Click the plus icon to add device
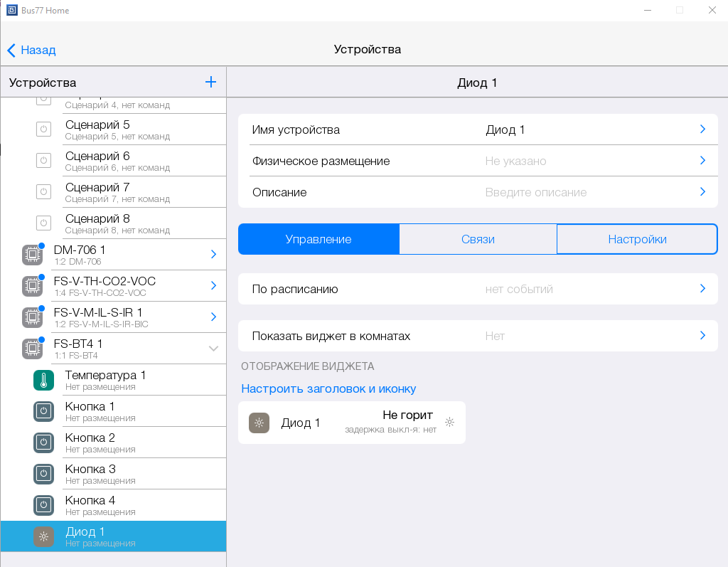The height and width of the screenshot is (567, 728). (x=210, y=82)
